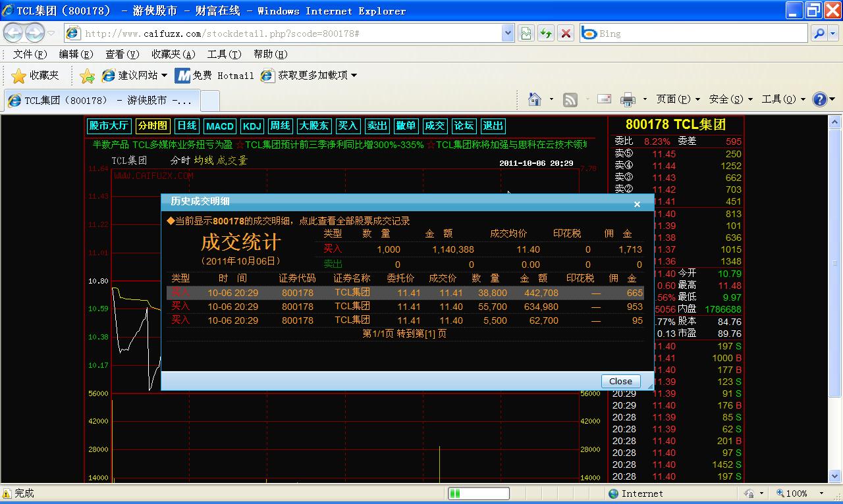The width and height of the screenshot is (843, 504).
Task: Open a new blank tab
Action: click(209, 101)
